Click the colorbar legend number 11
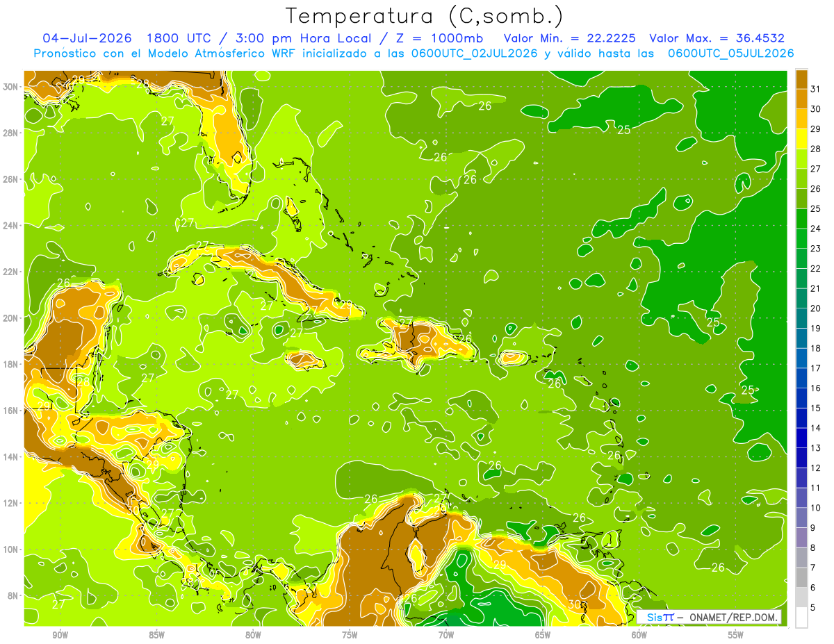 pyautogui.click(x=815, y=488)
